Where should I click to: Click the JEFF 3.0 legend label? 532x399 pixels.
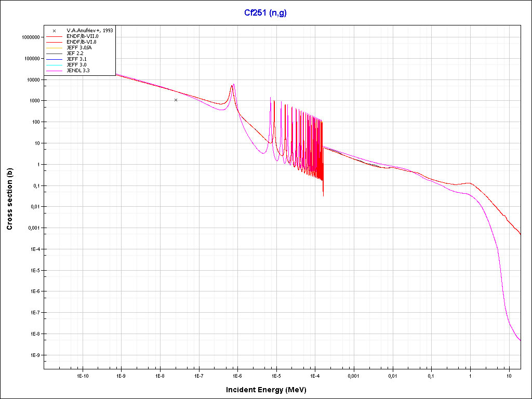click(x=76, y=64)
